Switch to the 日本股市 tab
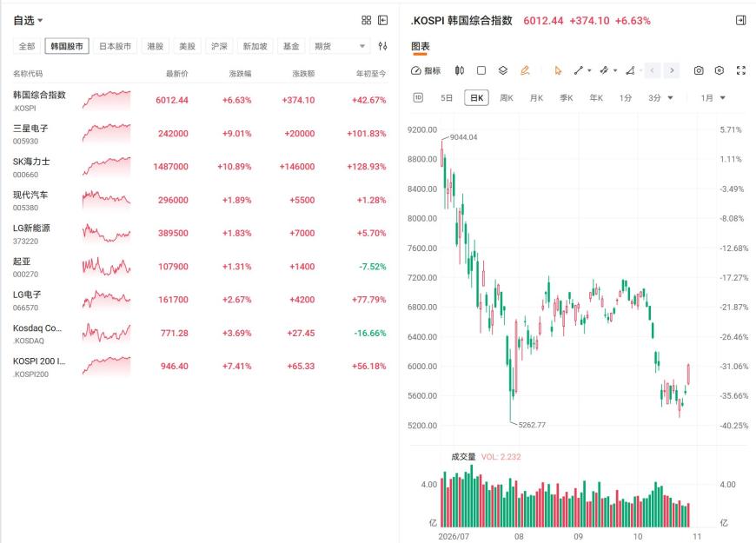The width and height of the screenshot is (756, 543). (x=116, y=46)
